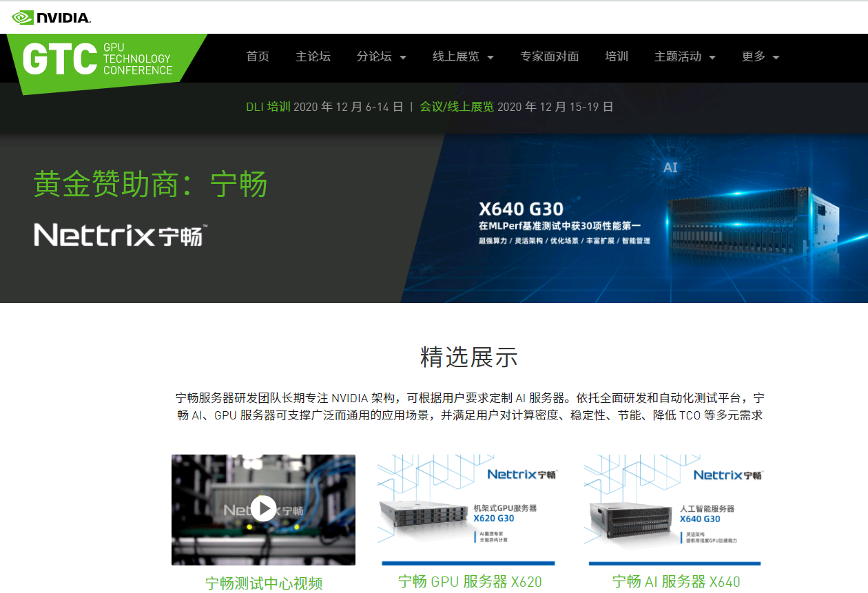
Task: Click the date text 2020 年 12 月 15-19 日
Action: coord(555,107)
